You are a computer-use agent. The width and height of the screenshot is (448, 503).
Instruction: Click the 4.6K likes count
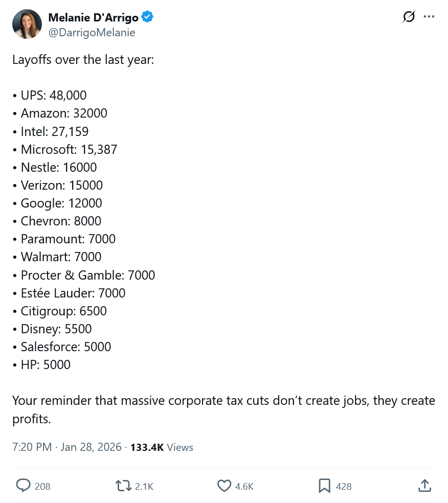244,486
